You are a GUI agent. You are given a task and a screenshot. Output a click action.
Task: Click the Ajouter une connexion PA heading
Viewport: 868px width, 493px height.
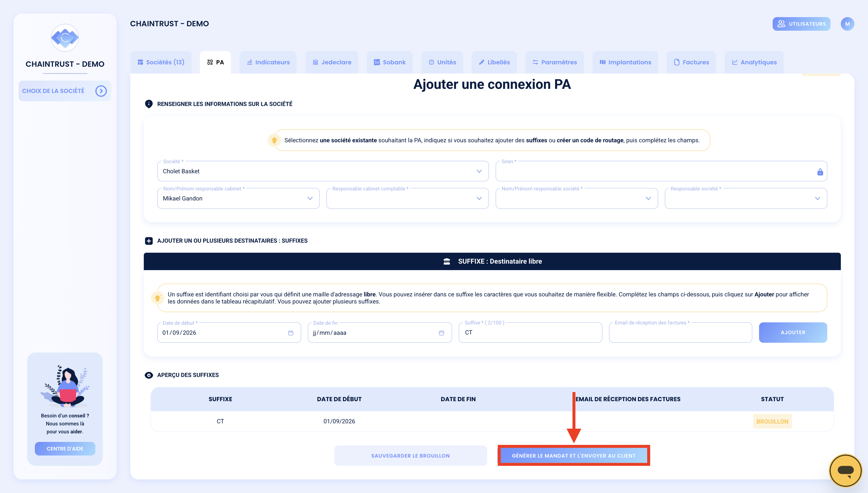[x=492, y=84]
